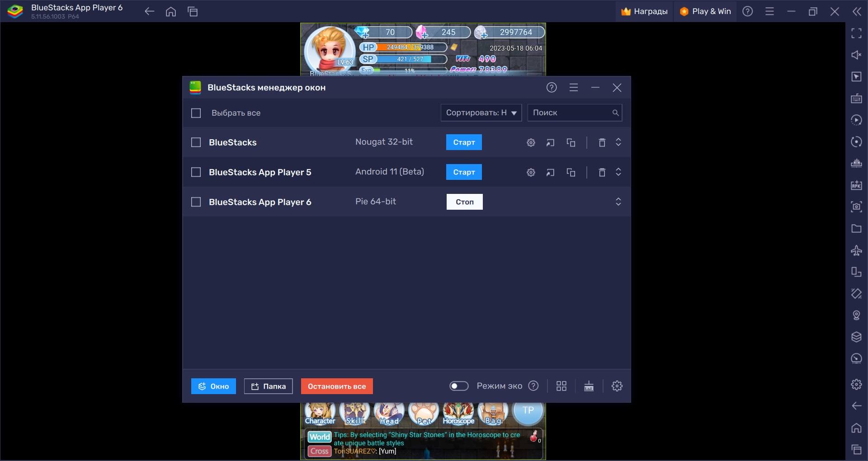Image resolution: width=868 pixels, height=461 pixels.
Task: Select World chat channel in game
Action: coord(320,437)
